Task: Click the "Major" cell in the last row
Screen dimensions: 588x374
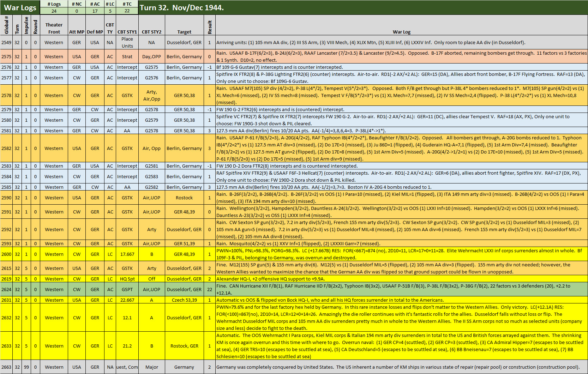Action: [x=151, y=367]
